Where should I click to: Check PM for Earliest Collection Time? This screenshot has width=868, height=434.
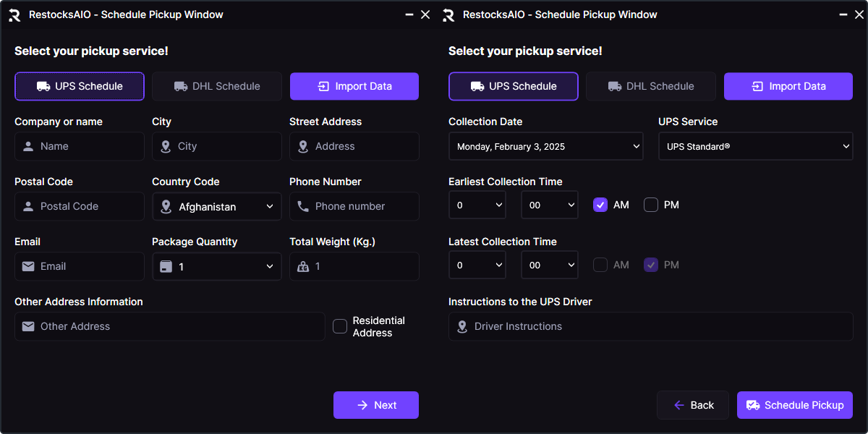(x=651, y=205)
